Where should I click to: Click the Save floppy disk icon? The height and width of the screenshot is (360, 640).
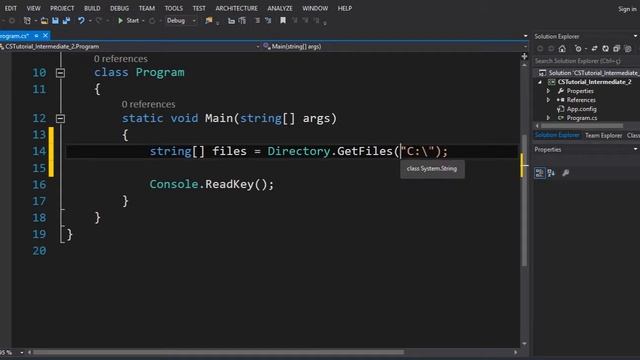pos(55,20)
